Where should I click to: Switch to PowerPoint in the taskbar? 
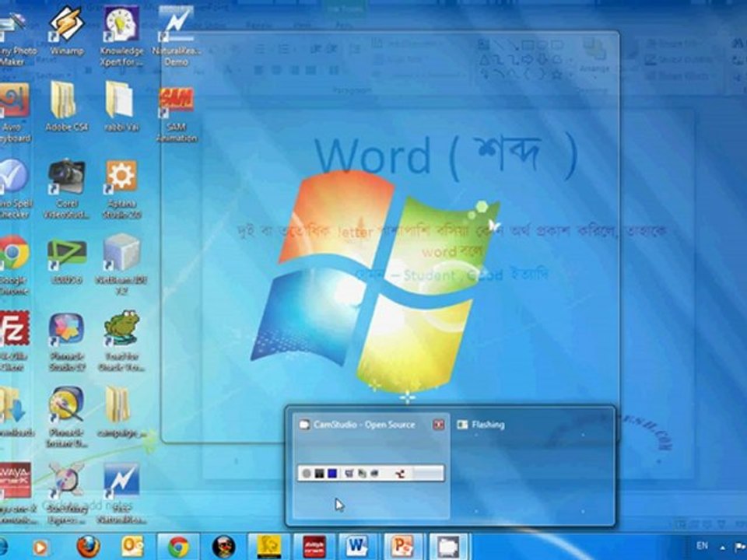coord(402,547)
